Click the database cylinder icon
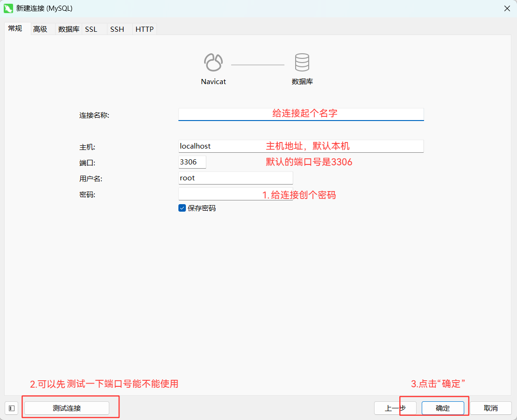 (302, 62)
